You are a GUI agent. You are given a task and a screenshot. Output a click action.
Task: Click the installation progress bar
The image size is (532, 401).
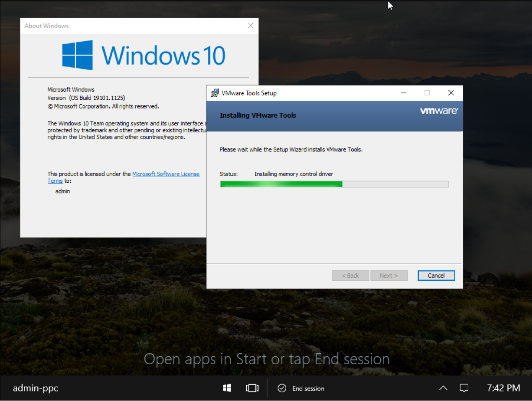[334, 184]
